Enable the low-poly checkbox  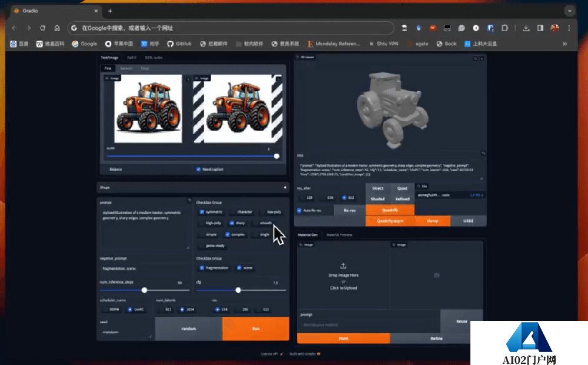click(263, 212)
